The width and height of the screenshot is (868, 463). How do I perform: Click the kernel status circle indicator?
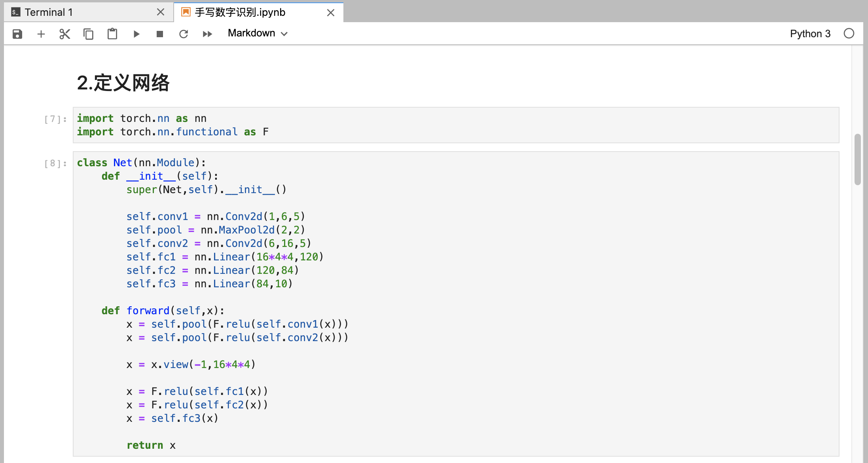coord(849,34)
